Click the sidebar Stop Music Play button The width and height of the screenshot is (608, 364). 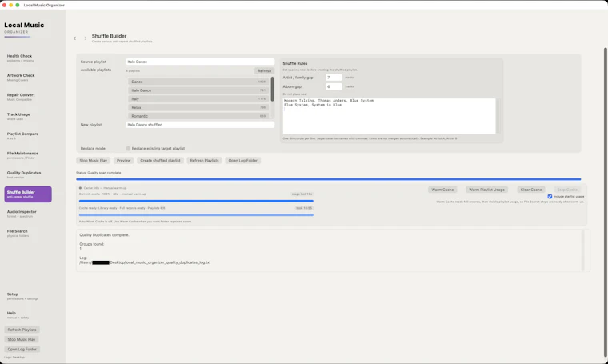pyautogui.click(x=22, y=339)
